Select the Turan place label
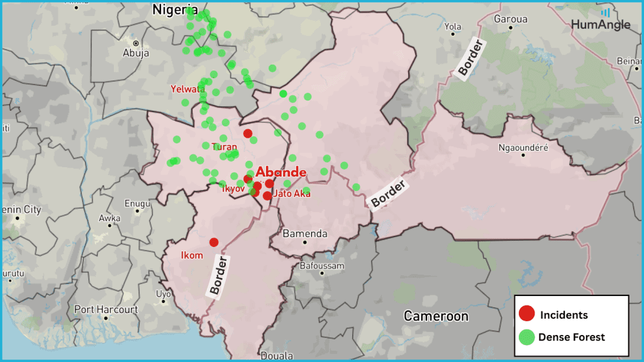 (x=224, y=146)
